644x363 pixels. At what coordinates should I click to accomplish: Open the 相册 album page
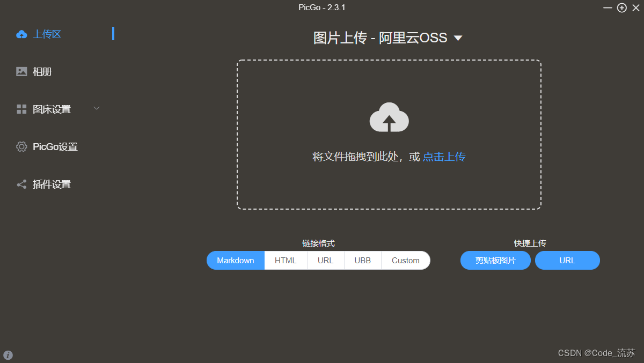[x=42, y=72]
